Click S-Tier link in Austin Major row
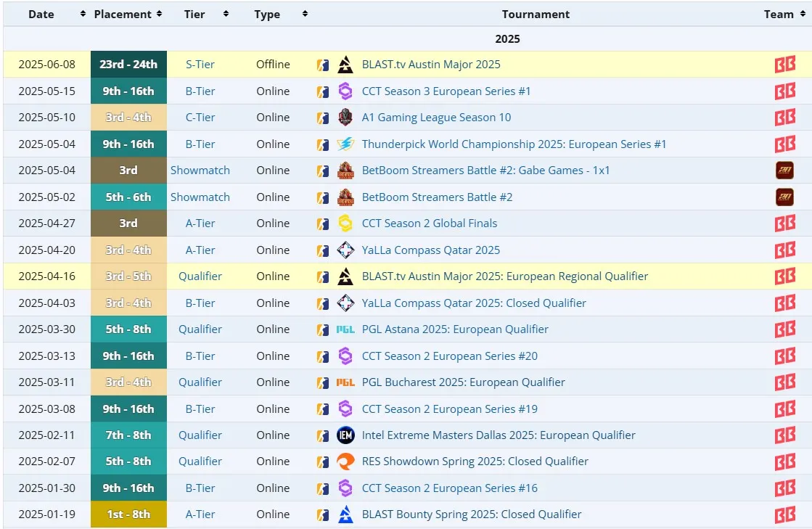The image size is (812, 529). [x=200, y=65]
